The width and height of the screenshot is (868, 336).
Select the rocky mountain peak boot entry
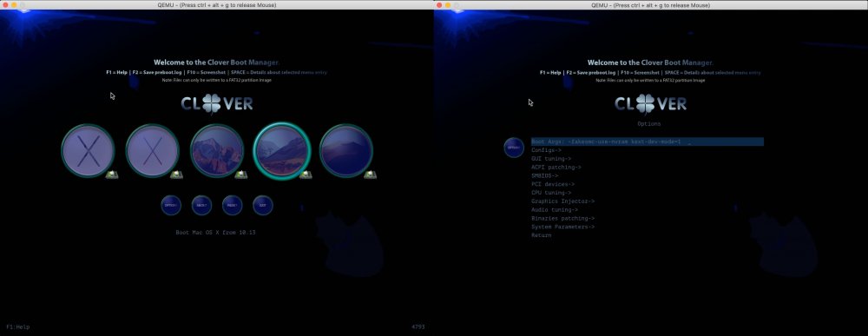(217, 150)
